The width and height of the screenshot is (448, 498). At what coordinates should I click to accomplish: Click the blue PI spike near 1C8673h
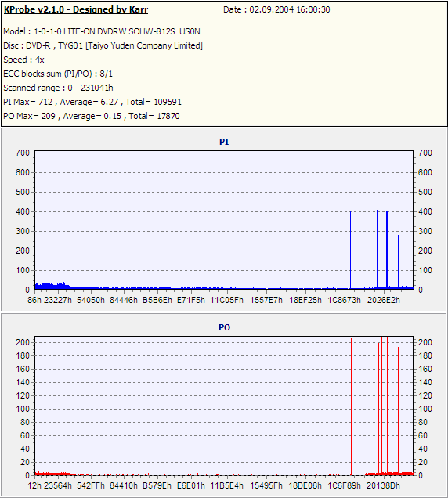pyautogui.click(x=350, y=251)
